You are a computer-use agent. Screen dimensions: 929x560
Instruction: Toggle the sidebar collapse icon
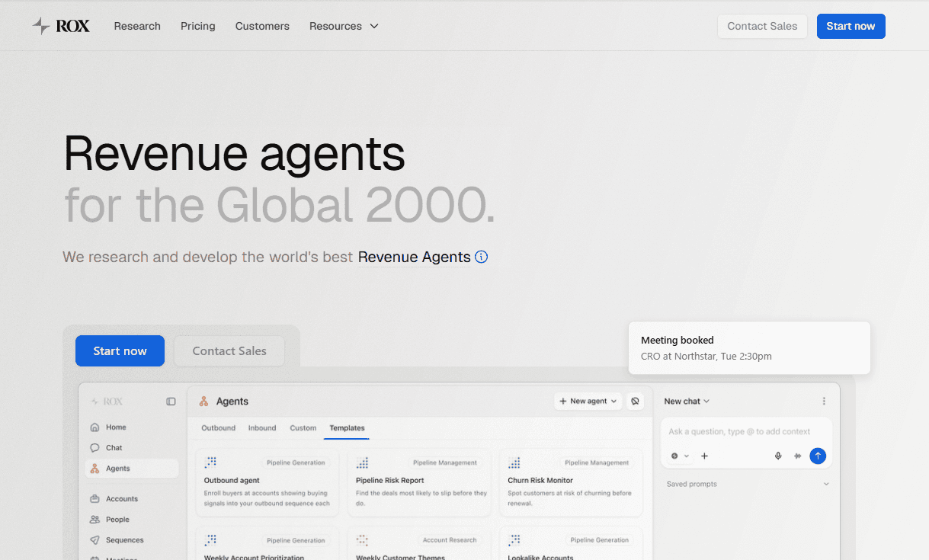point(171,402)
